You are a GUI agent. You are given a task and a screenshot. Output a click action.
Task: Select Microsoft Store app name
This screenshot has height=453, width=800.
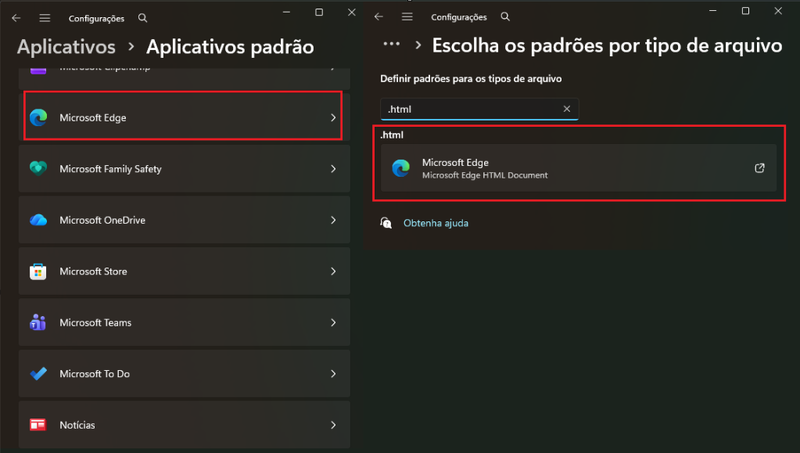[93, 271]
